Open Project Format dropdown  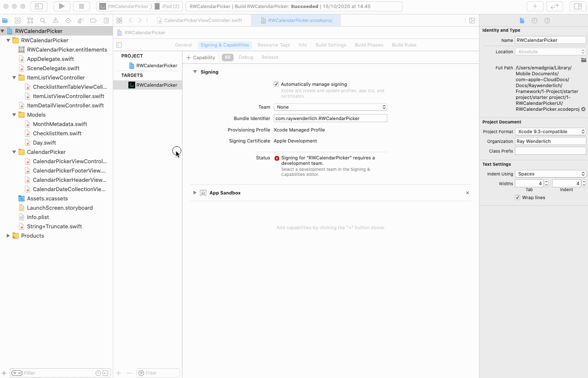coord(551,131)
